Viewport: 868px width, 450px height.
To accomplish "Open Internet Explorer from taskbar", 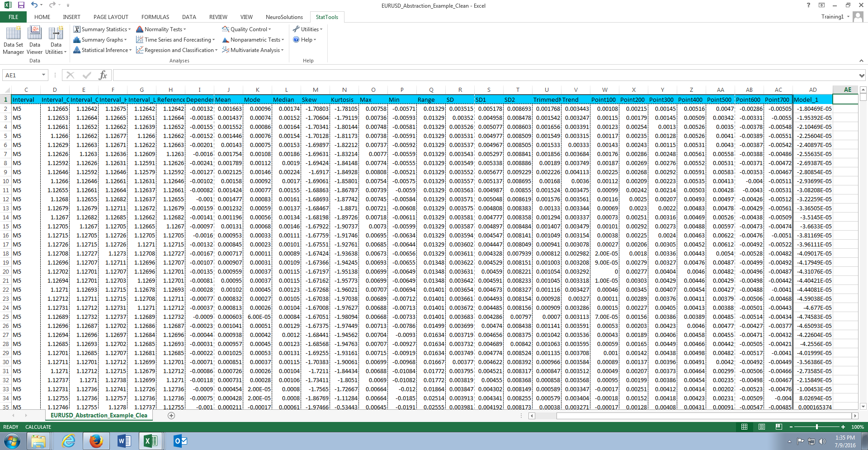I will (69, 441).
